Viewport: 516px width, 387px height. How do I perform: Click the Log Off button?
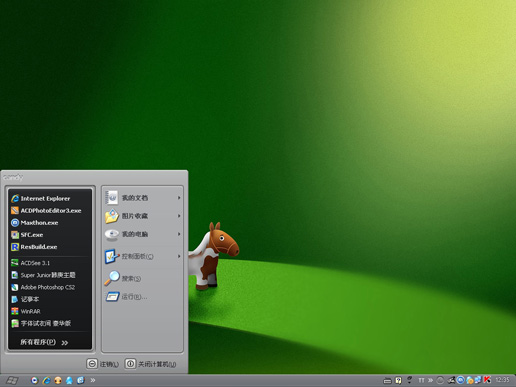point(103,364)
